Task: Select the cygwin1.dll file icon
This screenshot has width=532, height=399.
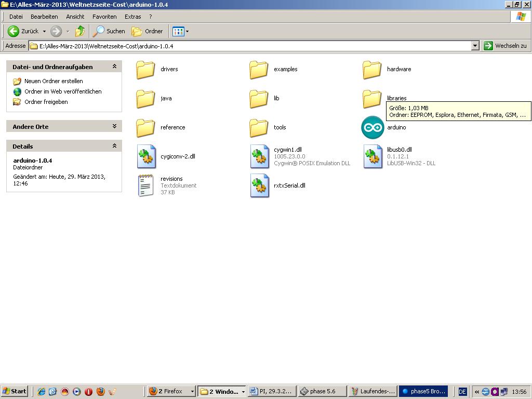Action: 260,156
